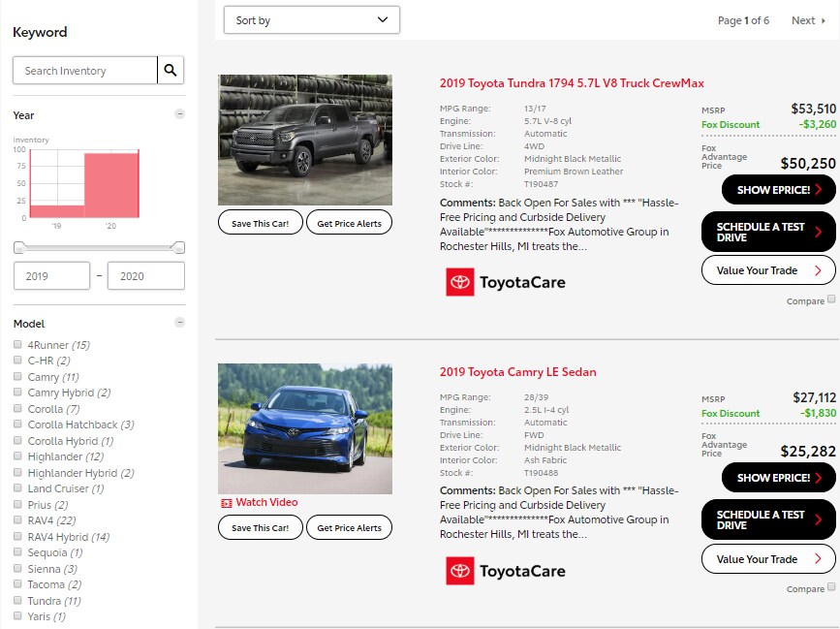Click the magnifying glass search icon
The image size is (840, 629).
[171, 70]
